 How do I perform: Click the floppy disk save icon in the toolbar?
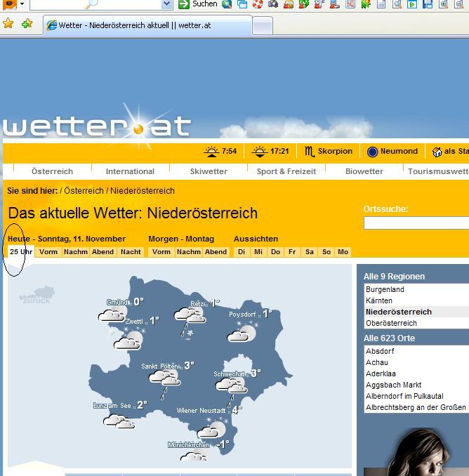coord(428,4)
